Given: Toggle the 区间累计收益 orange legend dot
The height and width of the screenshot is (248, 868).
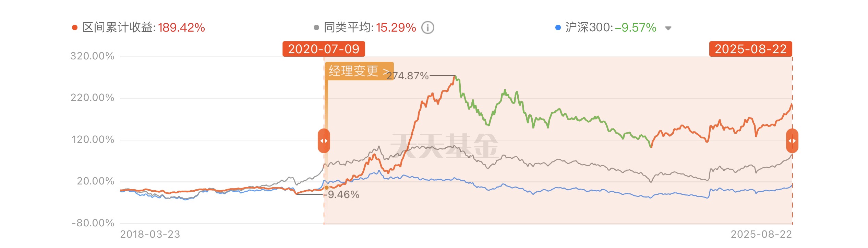Looking at the screenshot, I should tap(75, 27).
